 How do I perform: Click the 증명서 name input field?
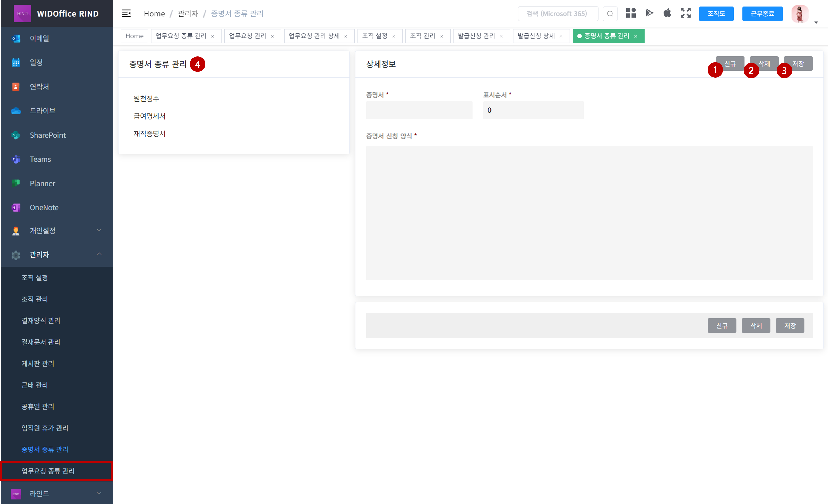pyautogui.click(x=419, y=110)
